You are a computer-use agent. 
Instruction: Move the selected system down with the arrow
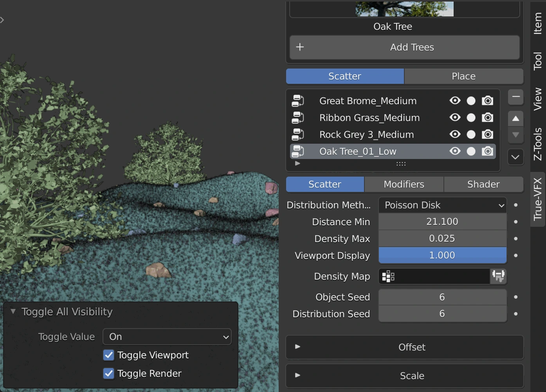tap(515, 135)
